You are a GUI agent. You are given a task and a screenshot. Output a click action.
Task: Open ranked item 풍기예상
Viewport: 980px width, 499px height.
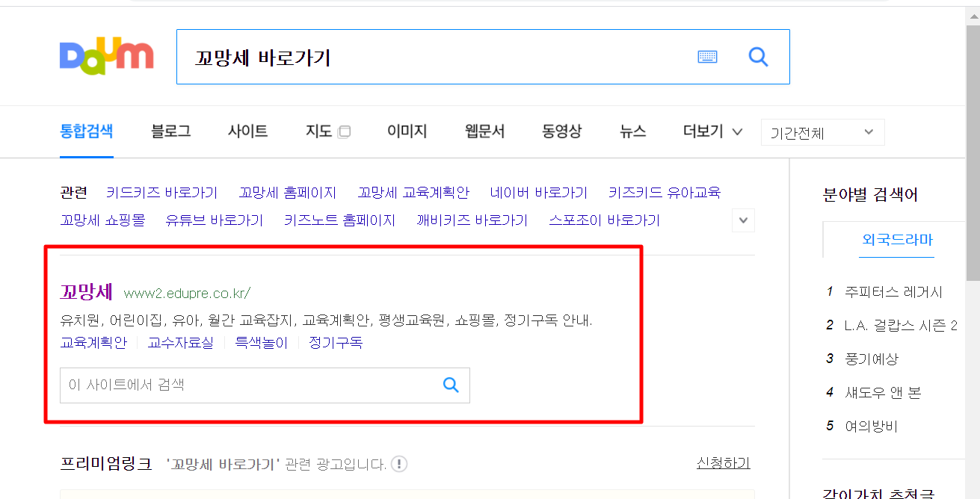tap(872, 359)
